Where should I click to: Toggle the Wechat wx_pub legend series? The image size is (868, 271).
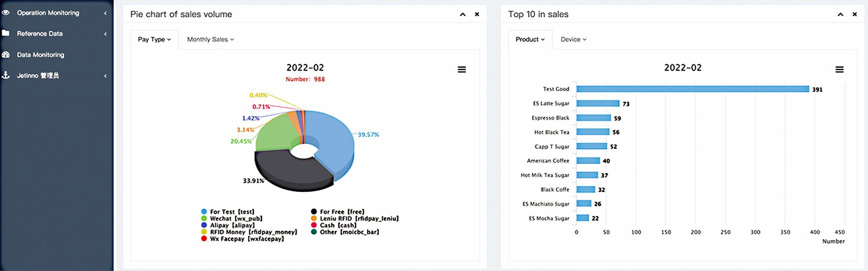tap(231, 218)
